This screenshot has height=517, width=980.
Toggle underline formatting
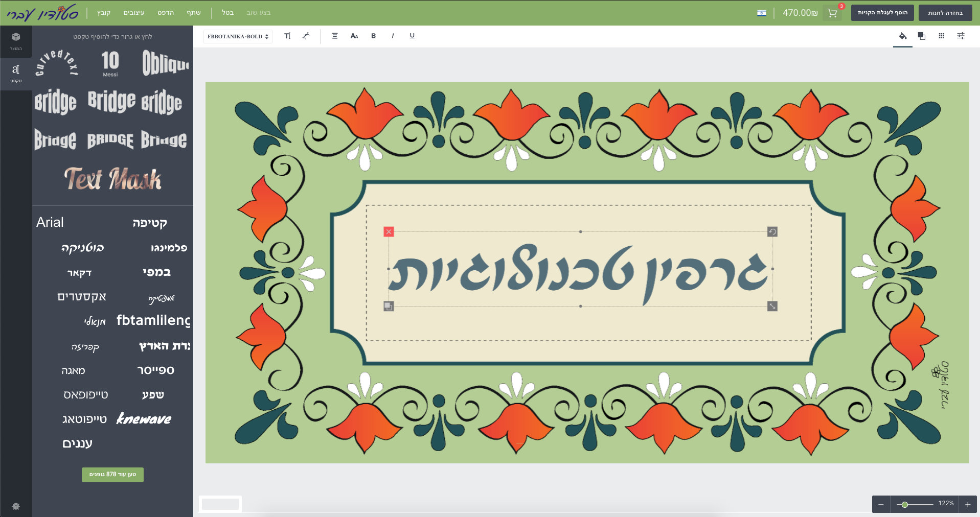tap(412, 36)
